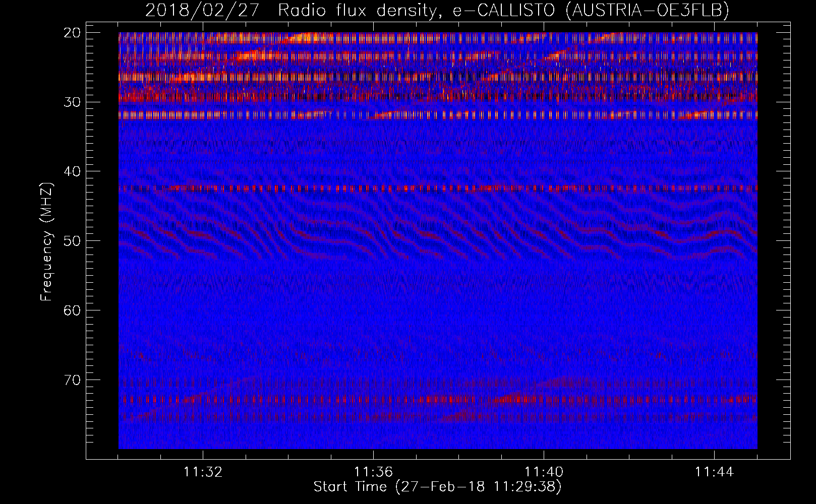The width and height of the screenshot is (816, 504).
Task: Click the 20 frequency tick label
Action: [72, 33]
